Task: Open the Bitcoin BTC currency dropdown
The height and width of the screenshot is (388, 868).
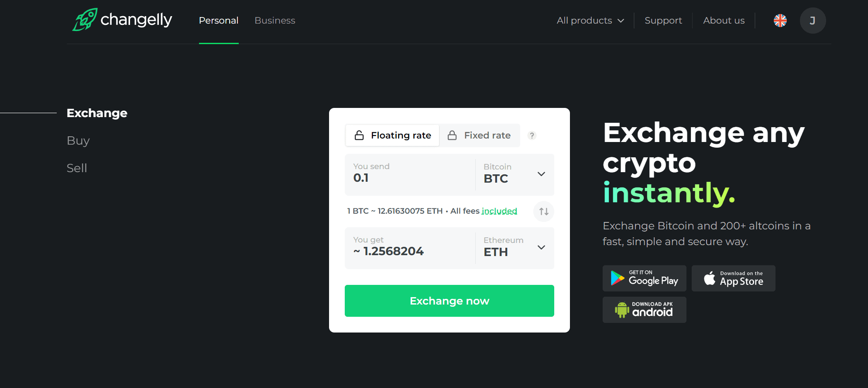Action: pyautogui.click(x=514, y=174)
